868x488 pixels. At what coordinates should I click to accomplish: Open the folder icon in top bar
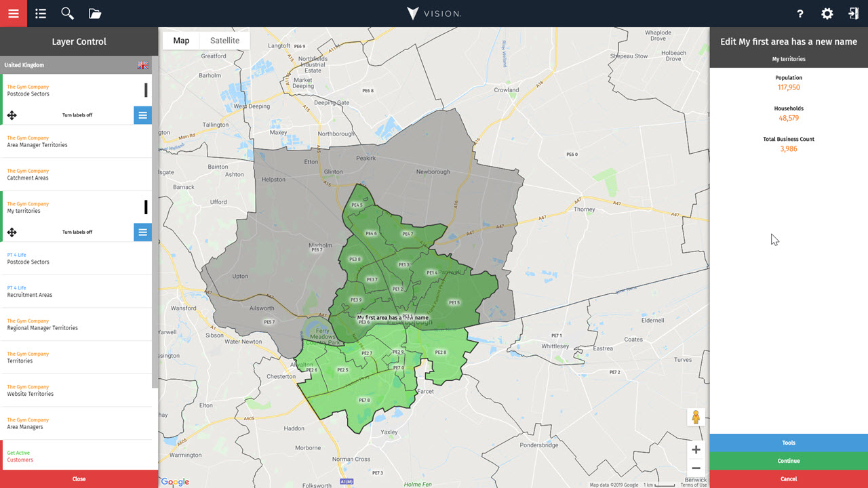pos(95,14)
